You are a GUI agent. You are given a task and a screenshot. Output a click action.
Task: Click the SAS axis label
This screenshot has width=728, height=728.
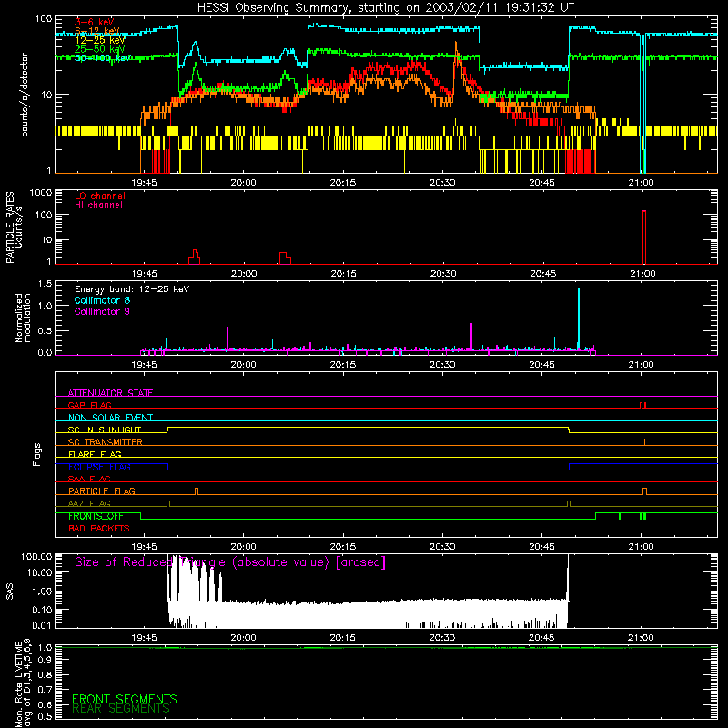10,591
